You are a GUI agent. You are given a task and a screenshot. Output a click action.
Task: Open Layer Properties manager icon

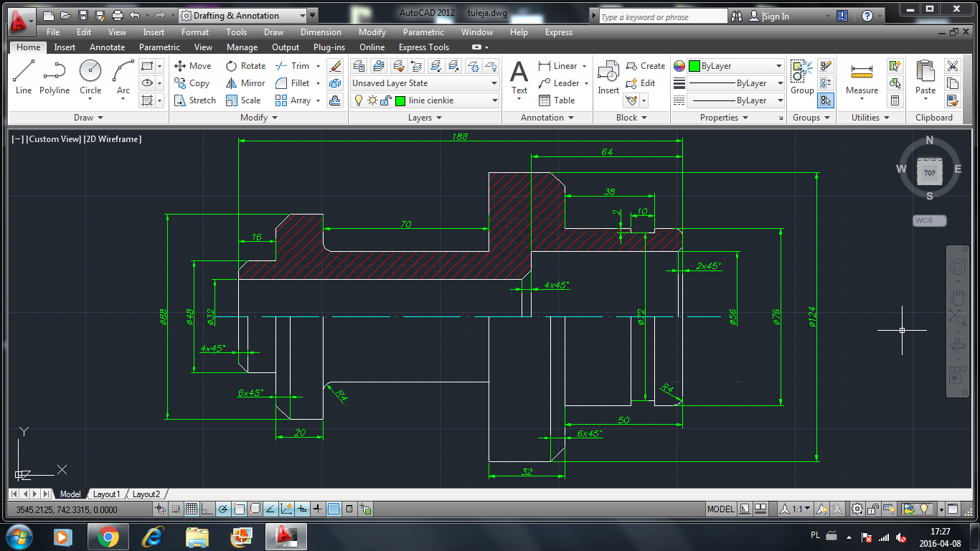[359, 65]
